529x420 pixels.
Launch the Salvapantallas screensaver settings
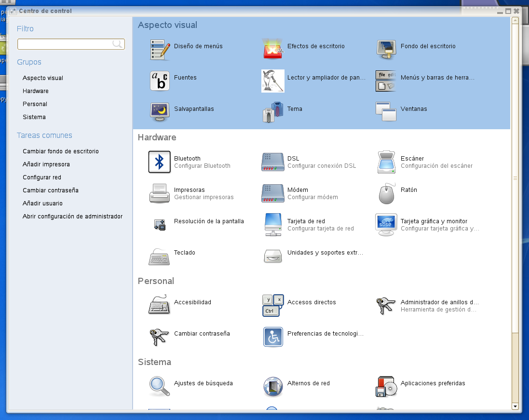159,111
